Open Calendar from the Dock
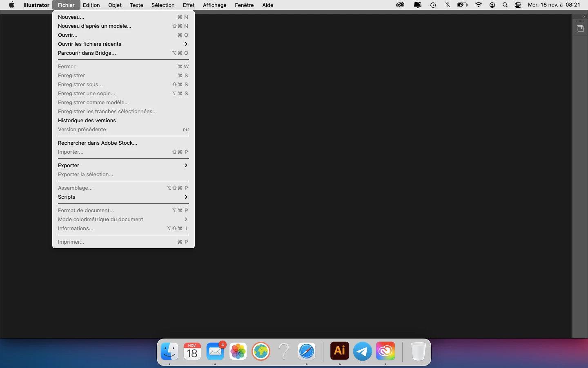This screenshot has width=588, height=368. tap(192, 351)
